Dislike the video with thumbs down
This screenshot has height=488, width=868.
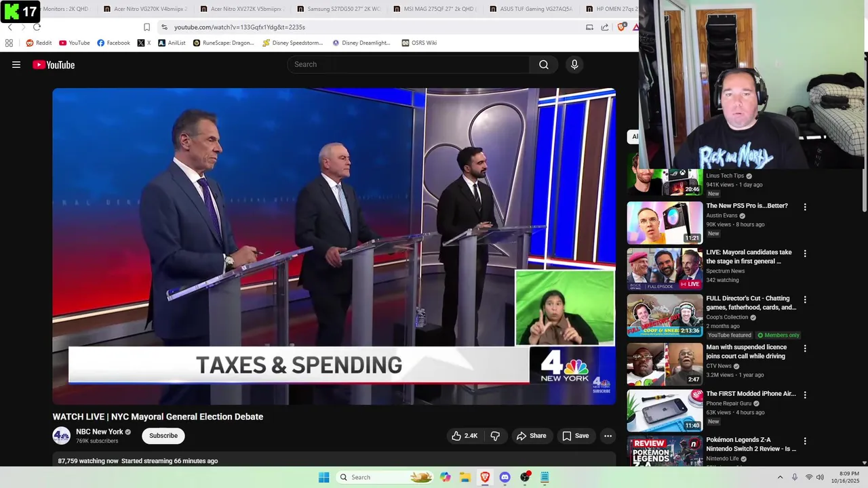coord(495,436)
